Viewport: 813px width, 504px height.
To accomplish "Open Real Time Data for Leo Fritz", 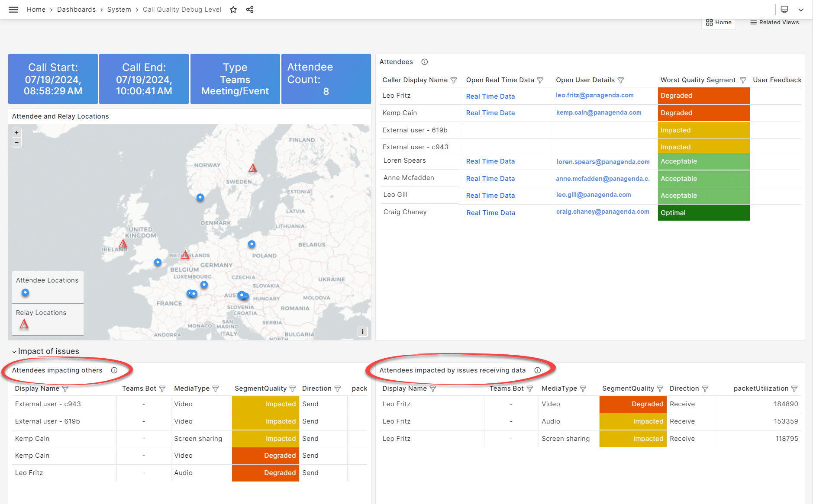I will 490,96.
